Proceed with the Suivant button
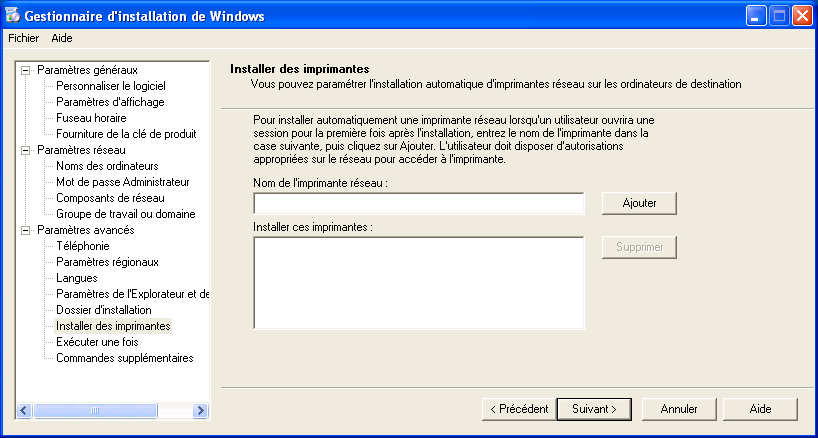 pyautogui.click(x=594, y=409)
